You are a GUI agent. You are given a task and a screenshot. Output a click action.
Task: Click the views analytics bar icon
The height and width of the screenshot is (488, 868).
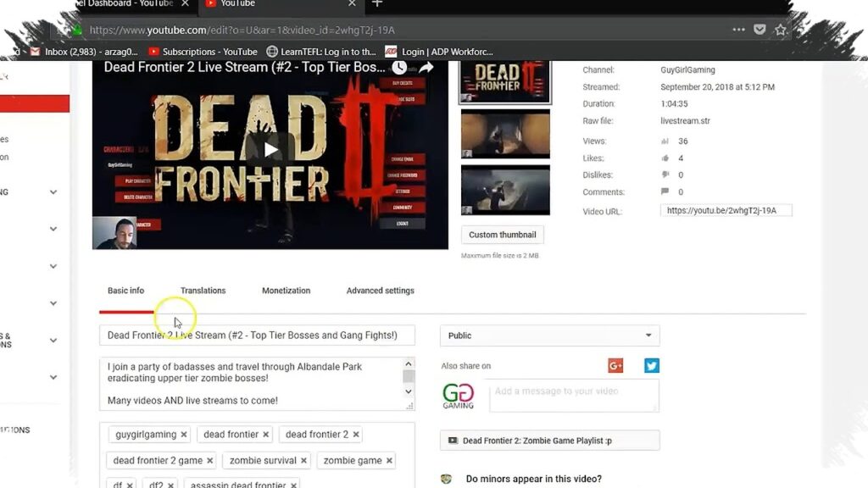(665, 141)
